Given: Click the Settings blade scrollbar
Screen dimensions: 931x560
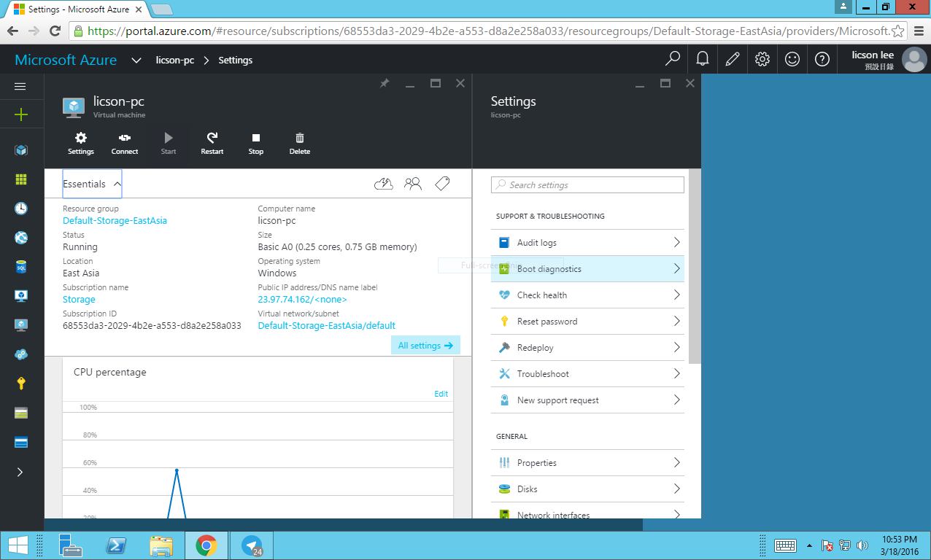Looking at the screenshot, I should tap(695, 266).
